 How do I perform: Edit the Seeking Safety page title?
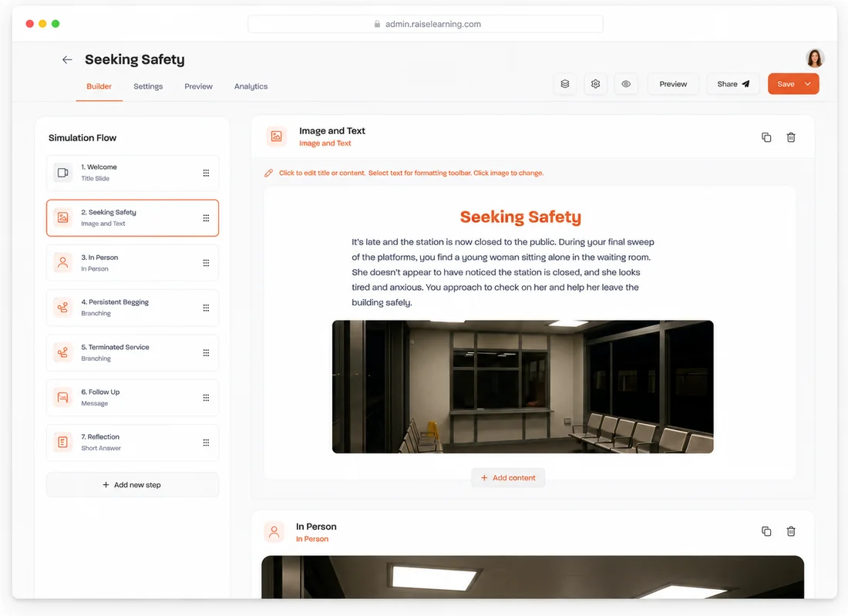135,59
